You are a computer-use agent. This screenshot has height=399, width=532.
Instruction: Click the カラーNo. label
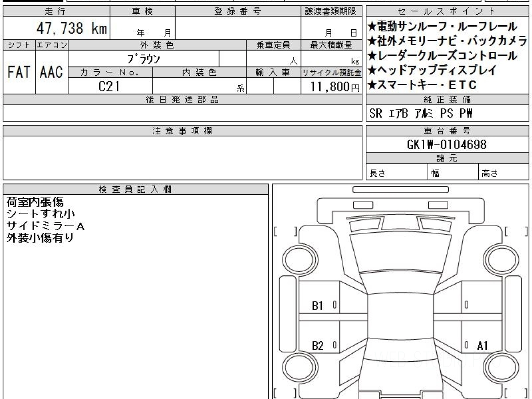point(110,72)
